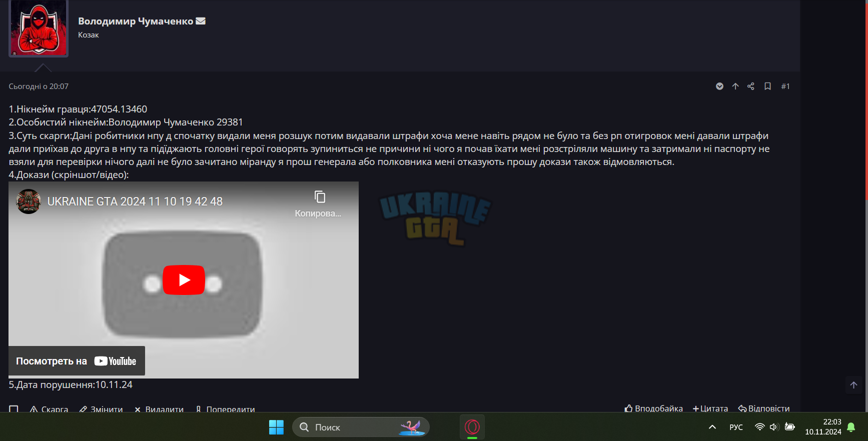Open Wi-Fi network settings icon
The width and height of the screenshot is (868, 441).
[759, 427]
